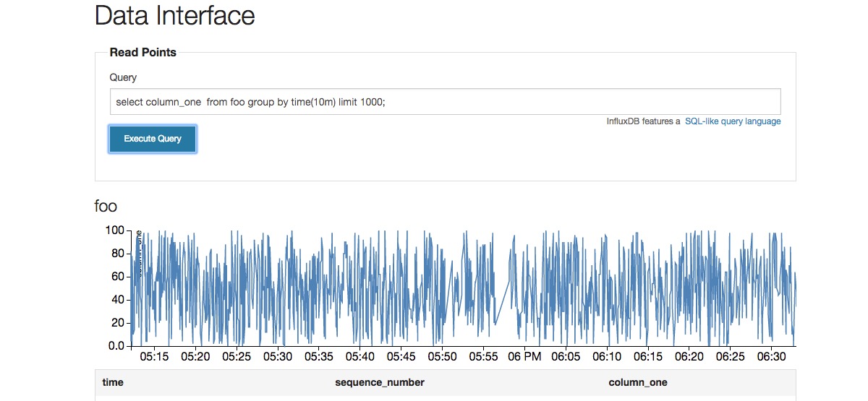Focus the query text input field

[445, 102]
